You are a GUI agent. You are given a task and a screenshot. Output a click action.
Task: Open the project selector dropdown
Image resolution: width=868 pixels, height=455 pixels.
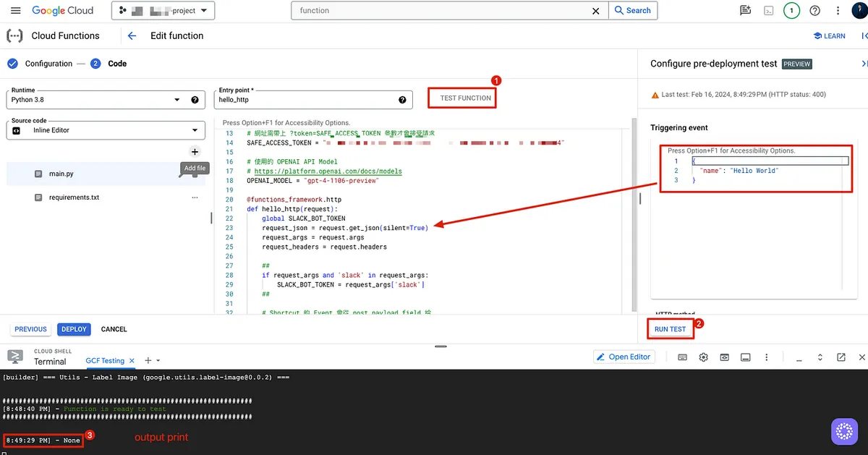tap(163, 11)
